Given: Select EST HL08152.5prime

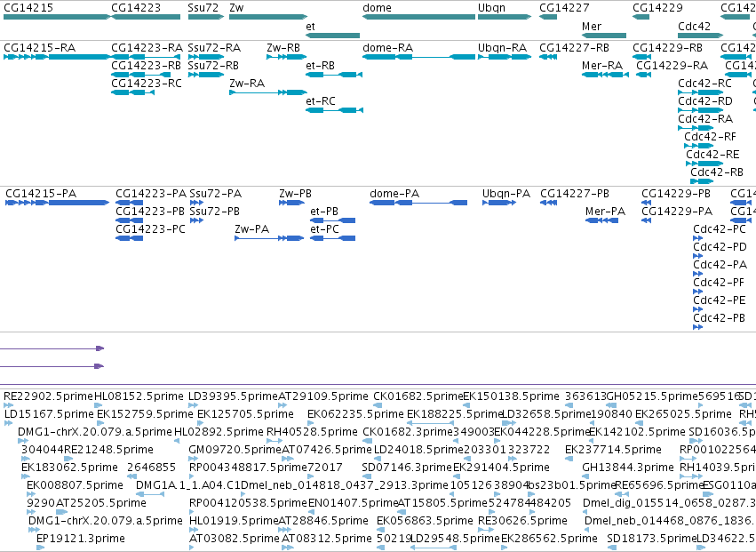Looking at the screenshot, I should click(98, 405).
